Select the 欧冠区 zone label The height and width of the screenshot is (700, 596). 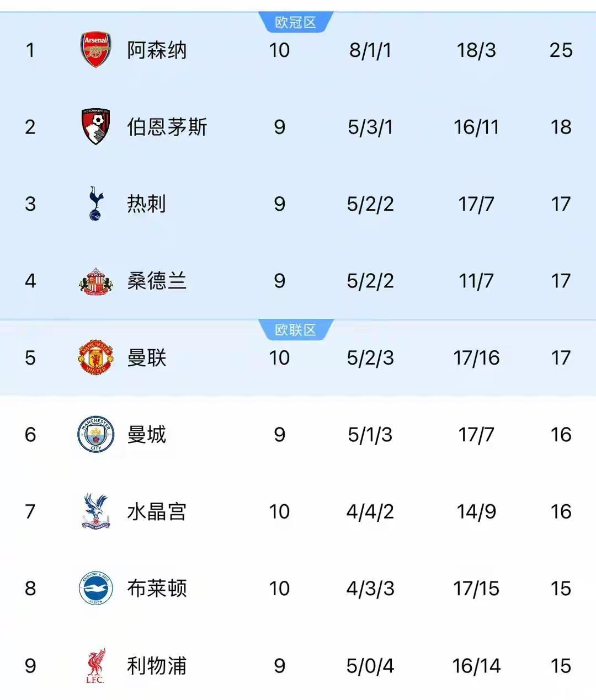[x=295, y=23]
